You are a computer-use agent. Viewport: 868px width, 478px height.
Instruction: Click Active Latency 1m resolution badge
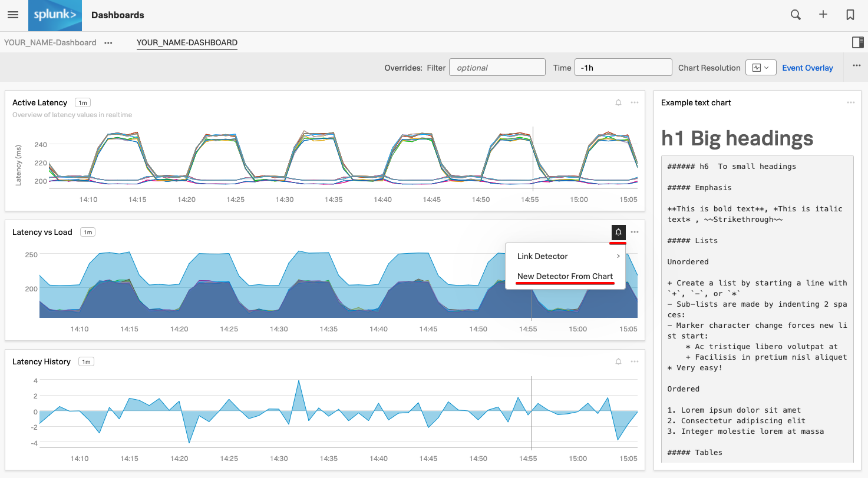point(82,102)
